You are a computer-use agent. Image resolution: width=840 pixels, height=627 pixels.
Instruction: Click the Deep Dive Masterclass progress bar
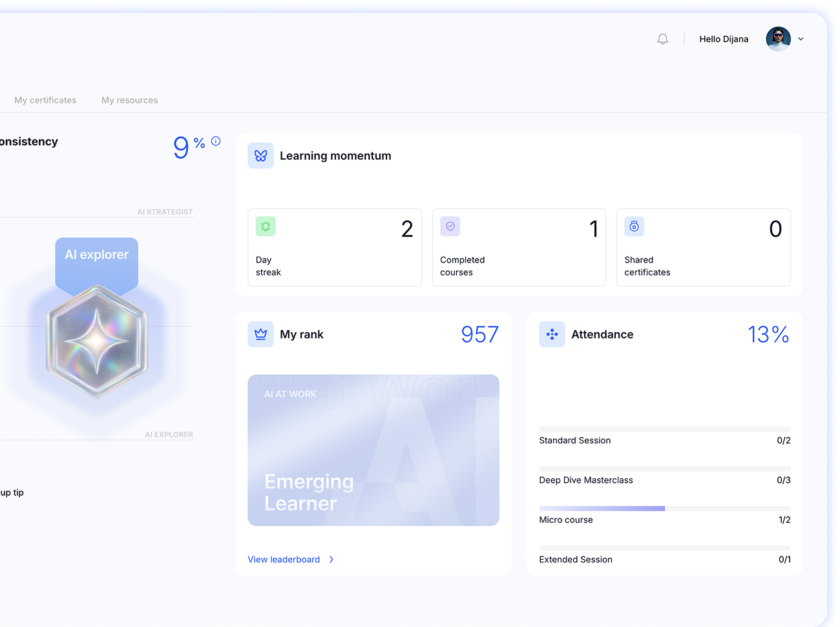[x=664, y=469]
